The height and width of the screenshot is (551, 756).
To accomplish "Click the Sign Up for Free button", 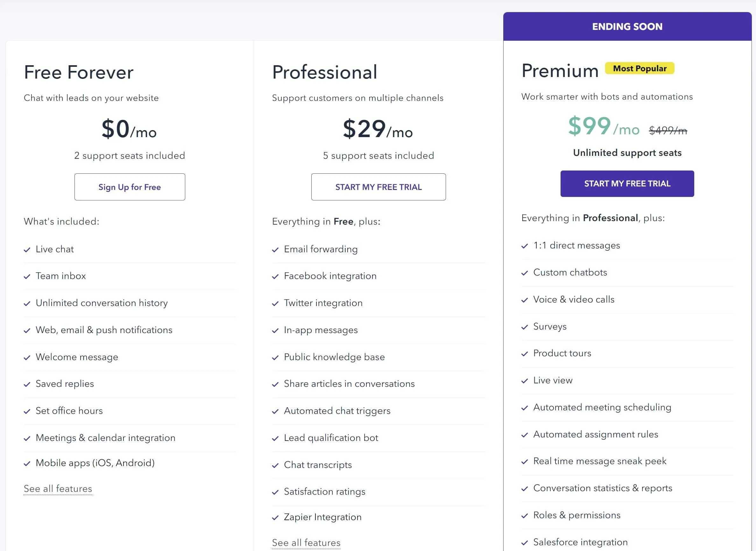I will (x=130, y=187).
